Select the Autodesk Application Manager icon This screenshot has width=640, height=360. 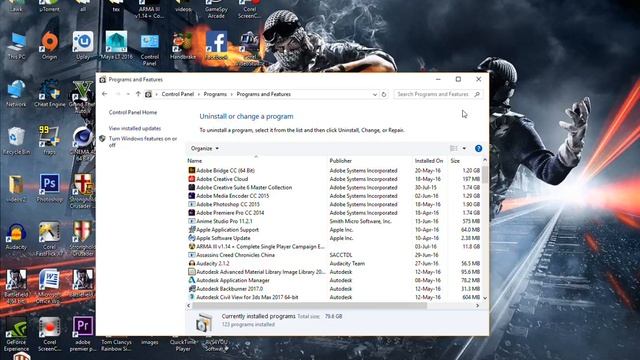(x=191, y=280)
